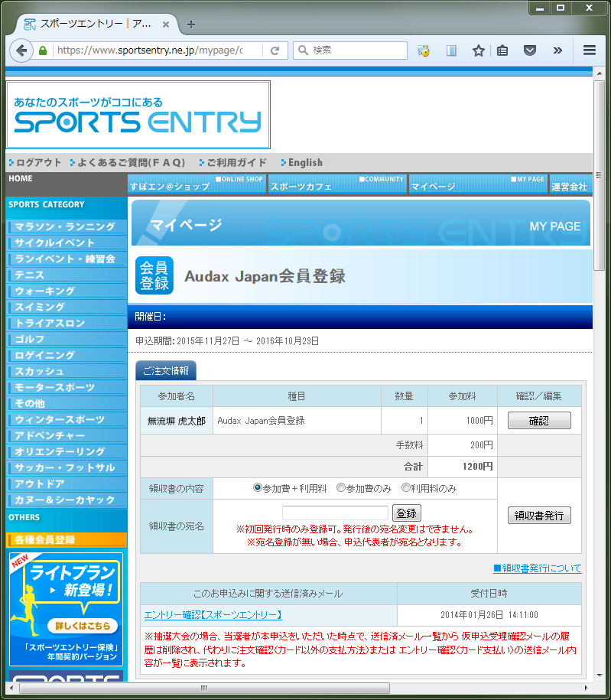Select スイミング category

[67, 307]
